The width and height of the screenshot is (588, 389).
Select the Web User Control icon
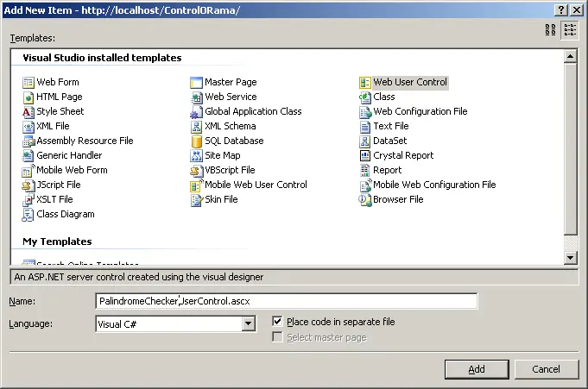[x=365, y=83]
